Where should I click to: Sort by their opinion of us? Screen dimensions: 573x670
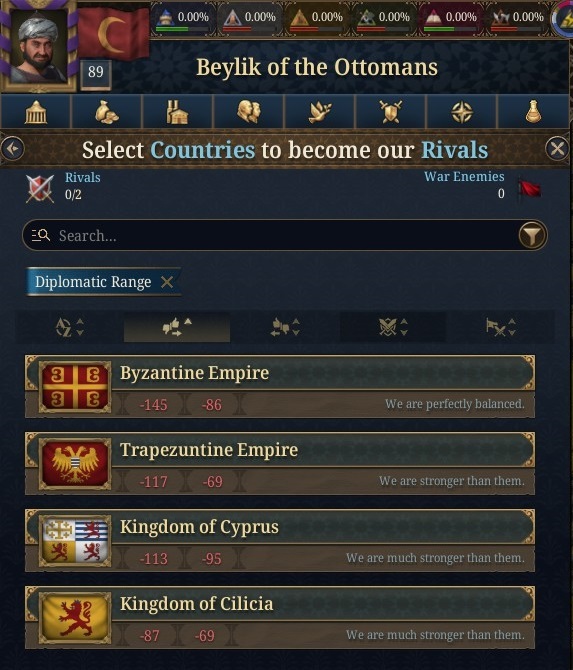tap(285, 327)
